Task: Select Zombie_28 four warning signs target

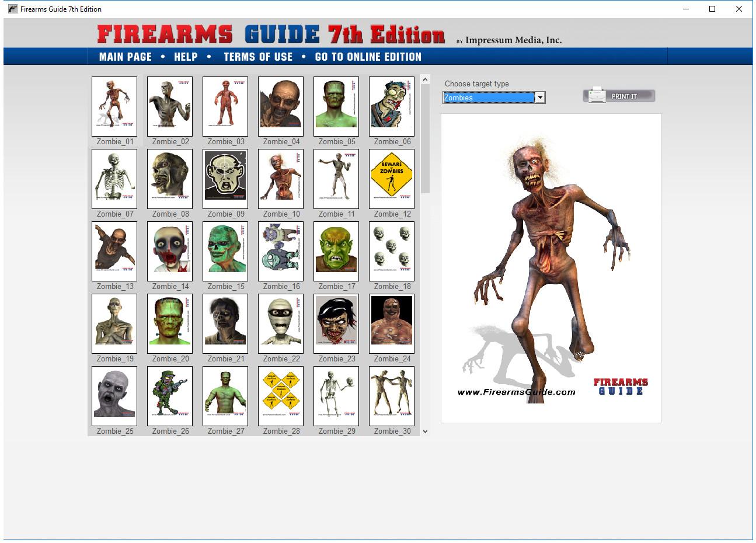Action: 281,396
